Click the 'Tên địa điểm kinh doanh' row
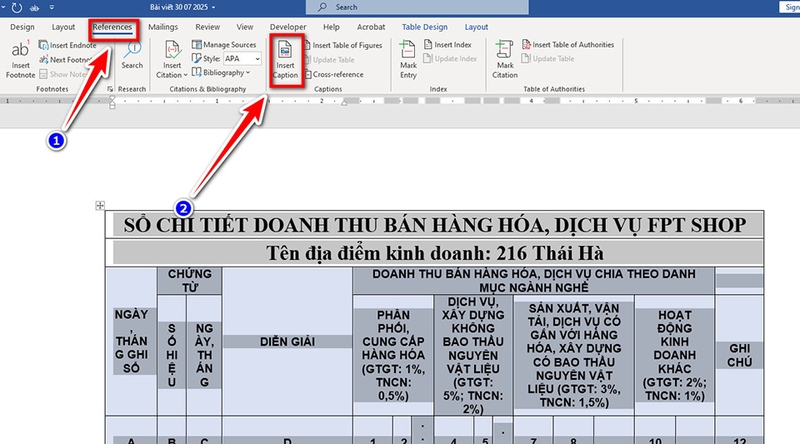The height and width of the screenshot is (444, 800). (x=435, y=253)
